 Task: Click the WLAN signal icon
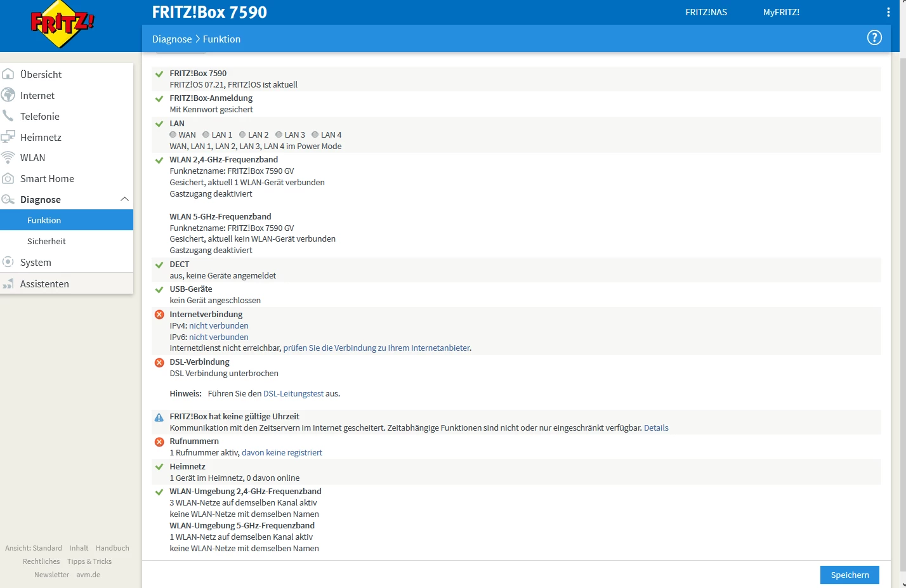tap(8, 157)
